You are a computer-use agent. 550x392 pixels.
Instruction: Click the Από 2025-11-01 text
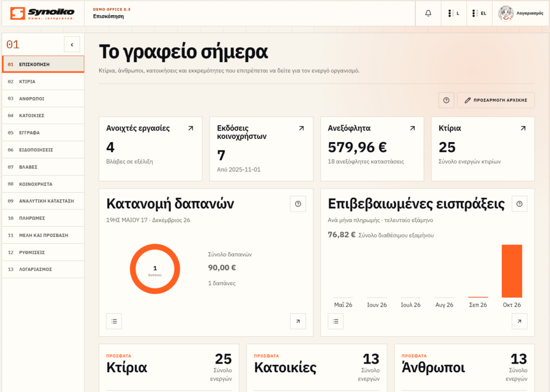tap(238, 169)
